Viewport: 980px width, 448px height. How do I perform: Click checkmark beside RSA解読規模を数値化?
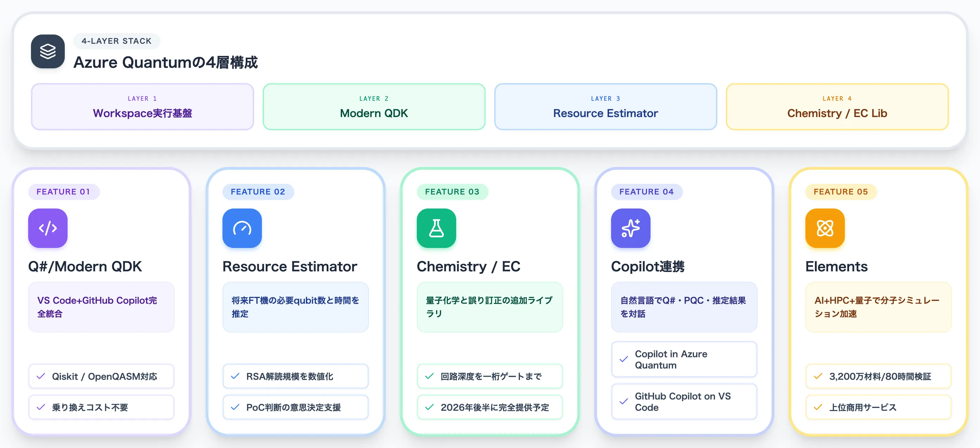[235, 376]
